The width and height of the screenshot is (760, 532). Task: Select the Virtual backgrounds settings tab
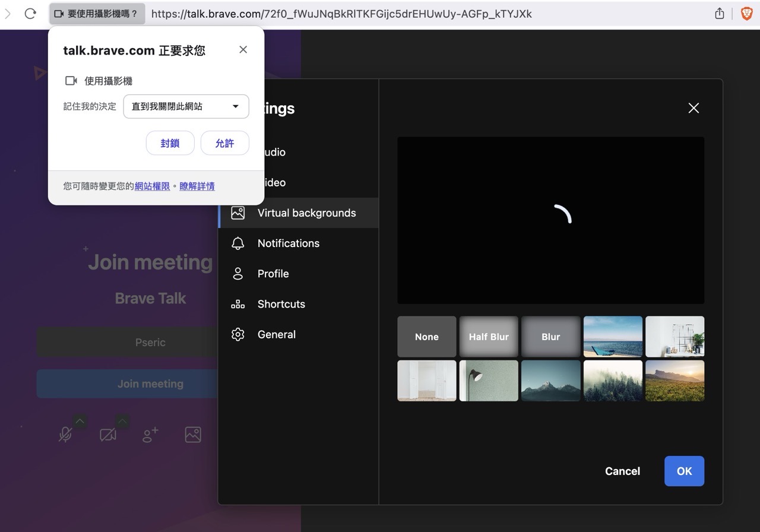[x=299, y=213]
